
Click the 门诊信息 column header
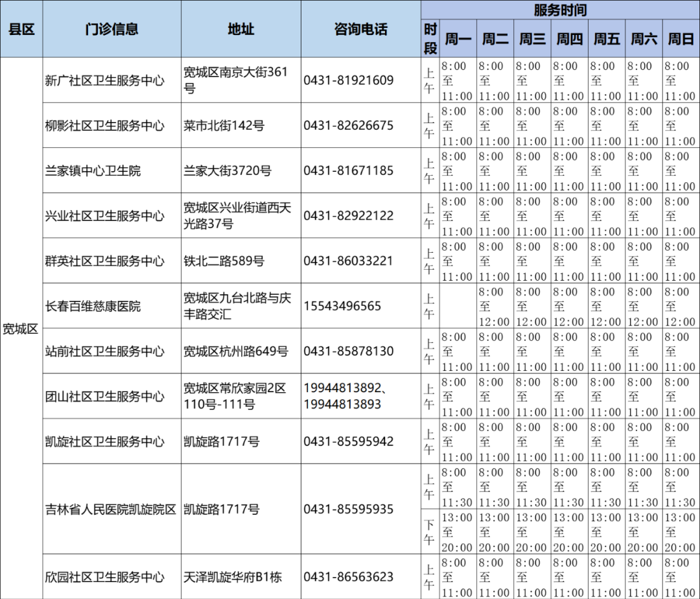click(x=111, y=29)
